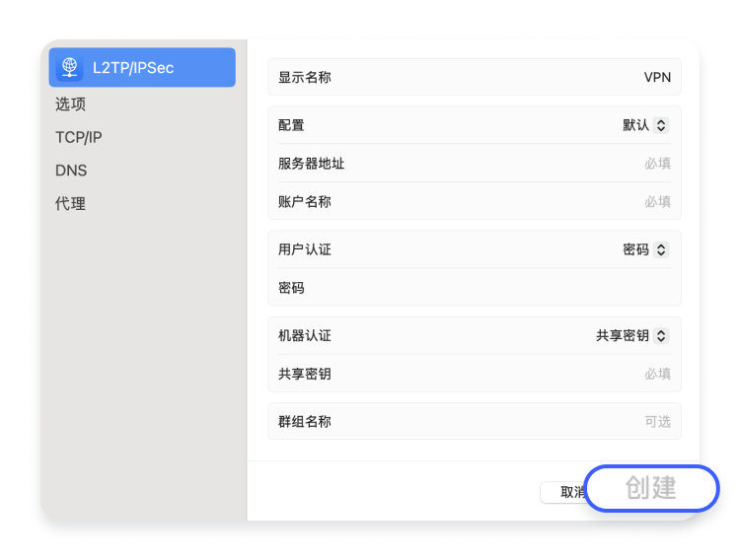
Task: Open the 配置 dropdown showing 默认
Action: 645,125
